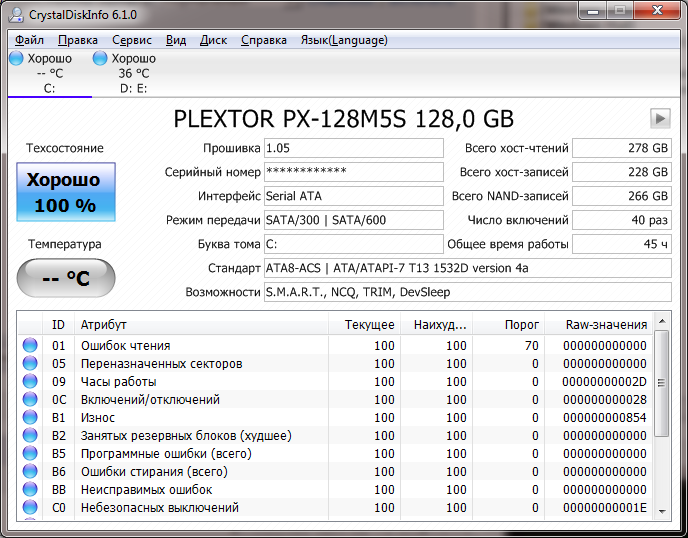This screenshot has width=688, height=538.
Task: Open the Справка menu
Action: pyautogui.click(x=264, y=40)
